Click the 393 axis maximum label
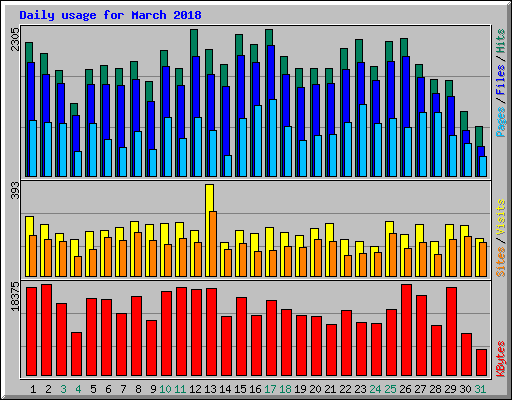512x400 pixels. (15, 190)
